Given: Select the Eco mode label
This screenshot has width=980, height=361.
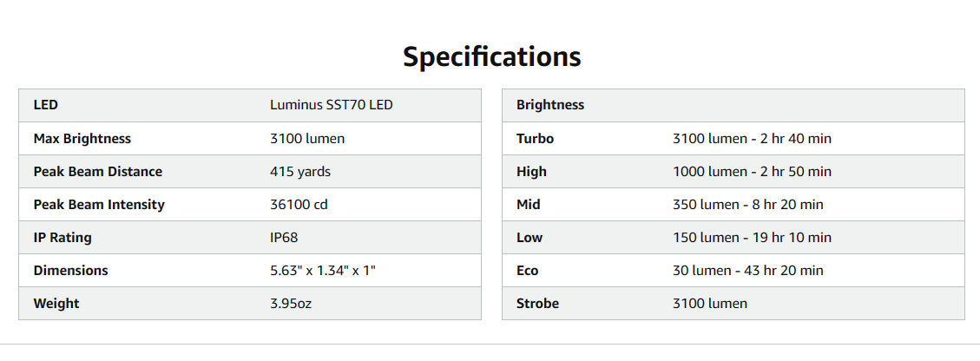Looking at the screenshot, I should point(527,270).
